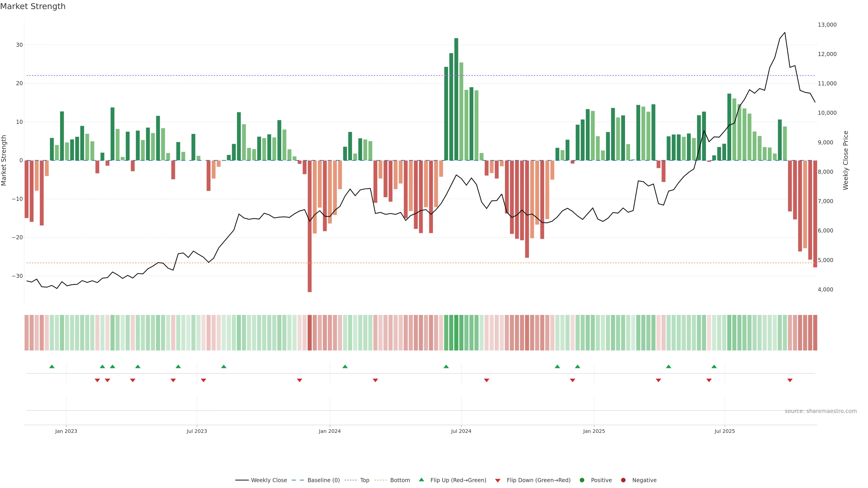The height and width of the screenshot is (488, 868).
Task: Click the Jan 2024 x-axis label
Action: pos(330,431)
